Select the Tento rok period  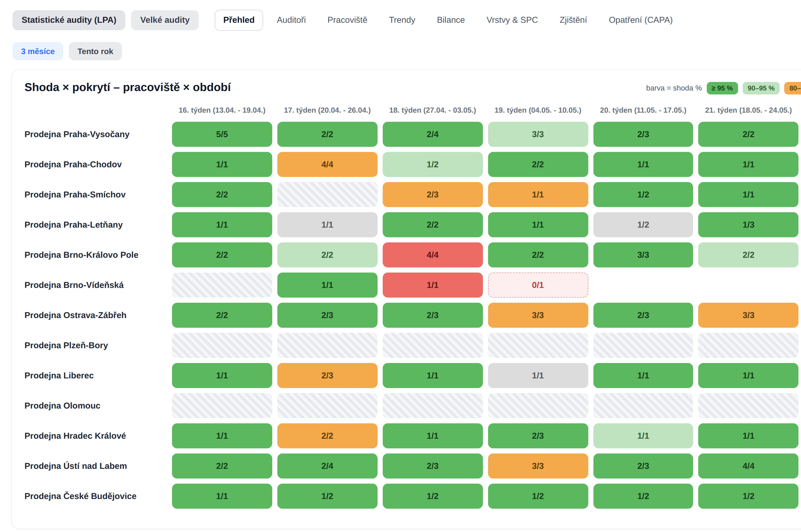point(95,51)
